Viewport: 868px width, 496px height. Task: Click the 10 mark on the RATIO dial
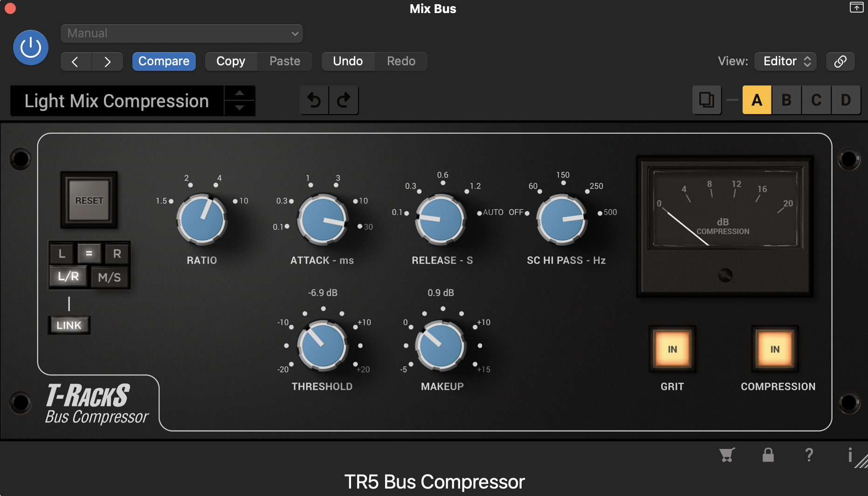tap(243, 201)
